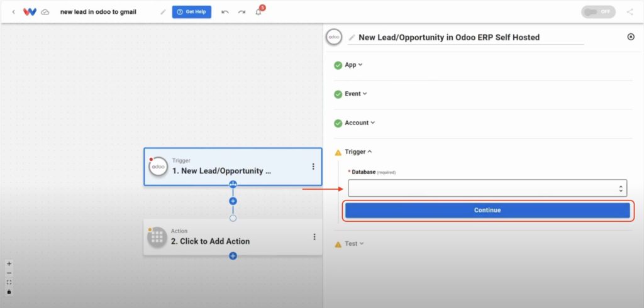The width and height of the screenshot is (644, 308).
Task: Expand the Account section
Action: (359, 123)
